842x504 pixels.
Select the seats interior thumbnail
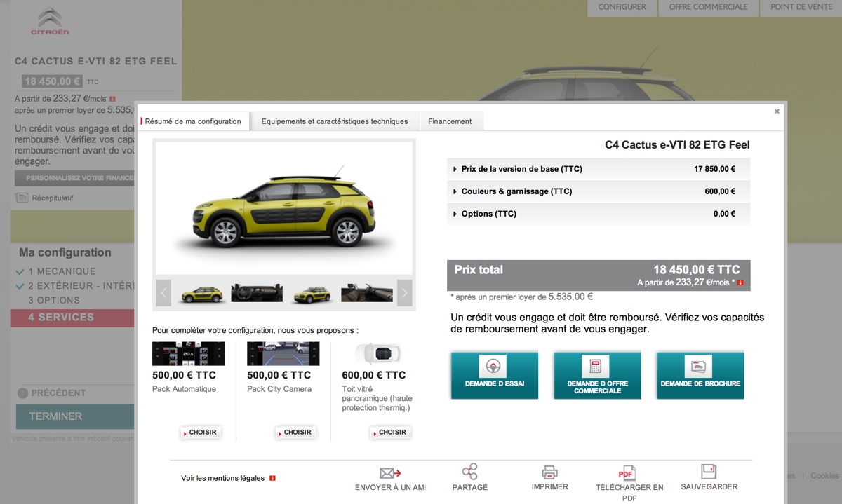point(367,293)
